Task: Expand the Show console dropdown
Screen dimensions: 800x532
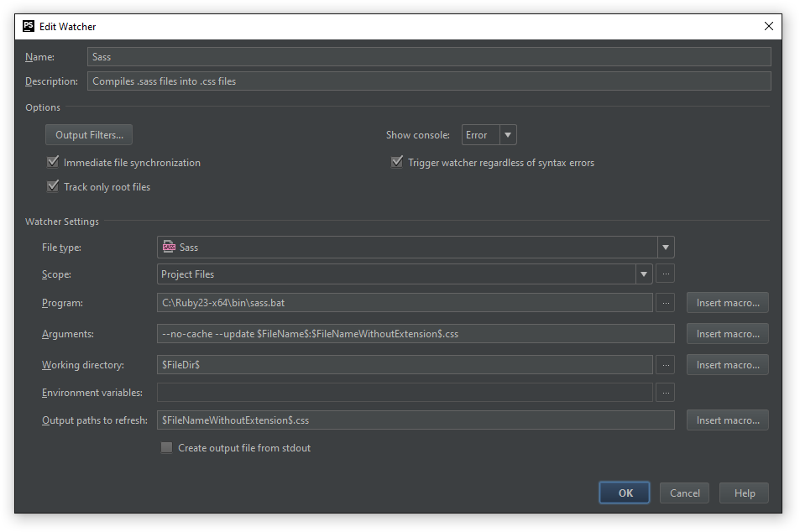Action: pyautogui.click(x=508, y=135)
